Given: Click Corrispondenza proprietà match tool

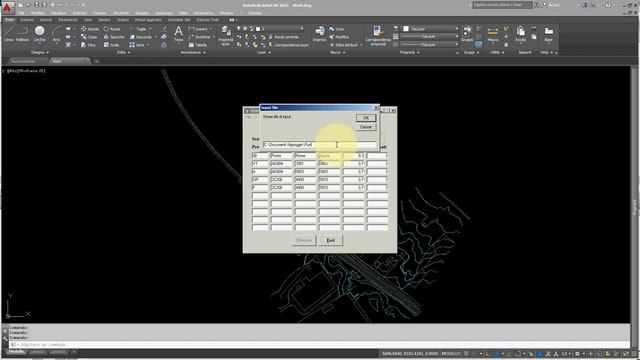Looking at the screenshot, I should [x=378, y=35].
